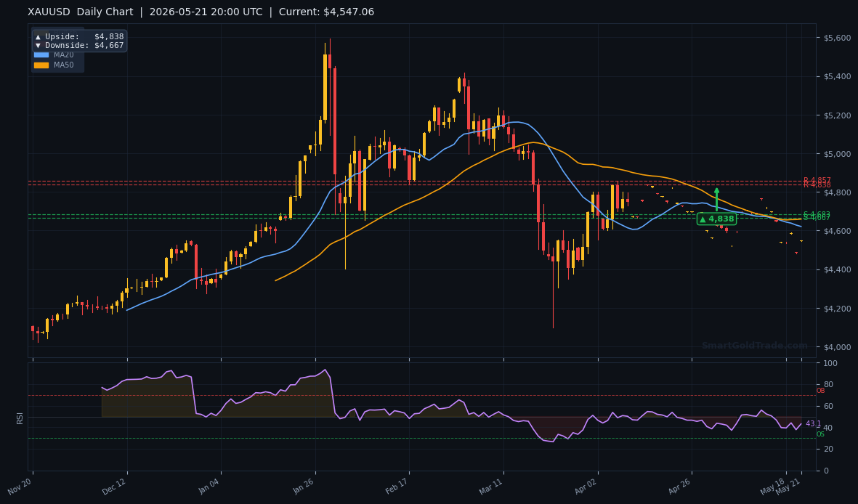Click the Upside $4,838 readout
This screenshot has width=858, height=504.
tap(79, 36)
